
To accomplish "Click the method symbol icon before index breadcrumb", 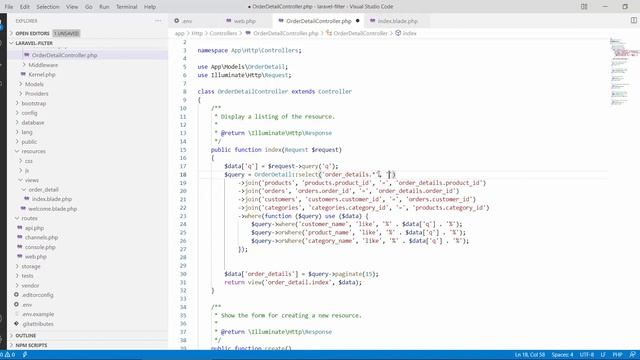I will [398, 33].
